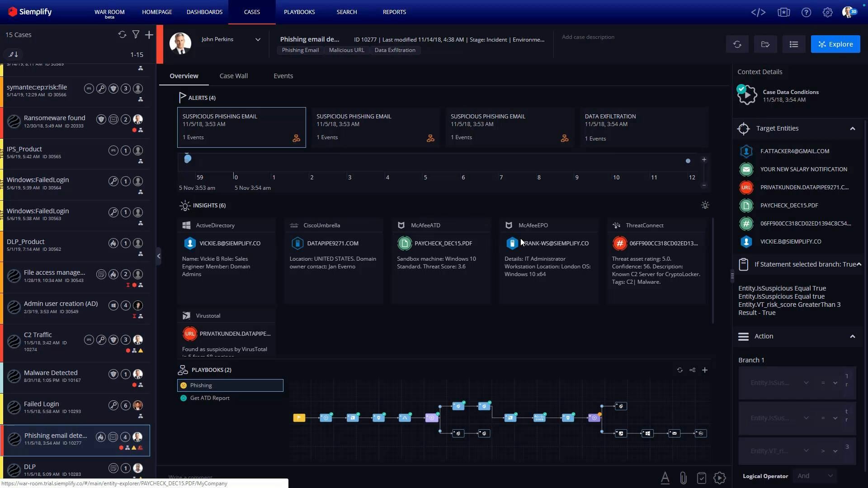Click the Explore button

point(835,44)
